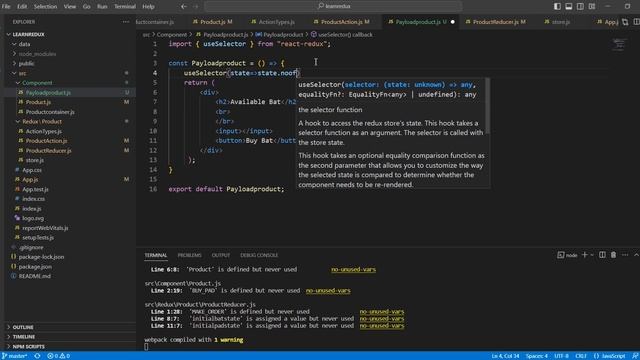Viewport: 640px width, 360px height.
Task: Open Productcontainer.js in the explorer
Action: (x=50, y=112)
